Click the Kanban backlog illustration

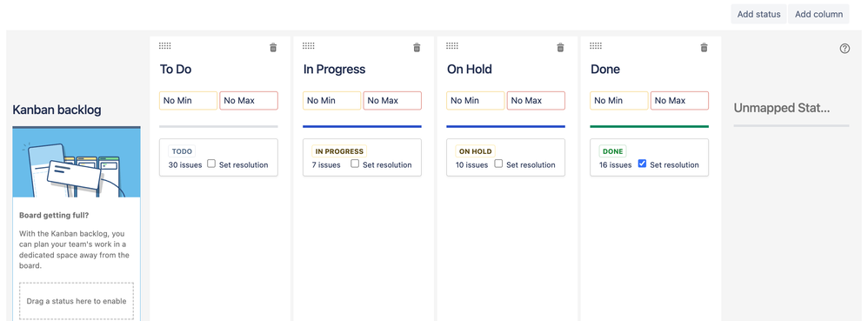[x=77, y=162]
